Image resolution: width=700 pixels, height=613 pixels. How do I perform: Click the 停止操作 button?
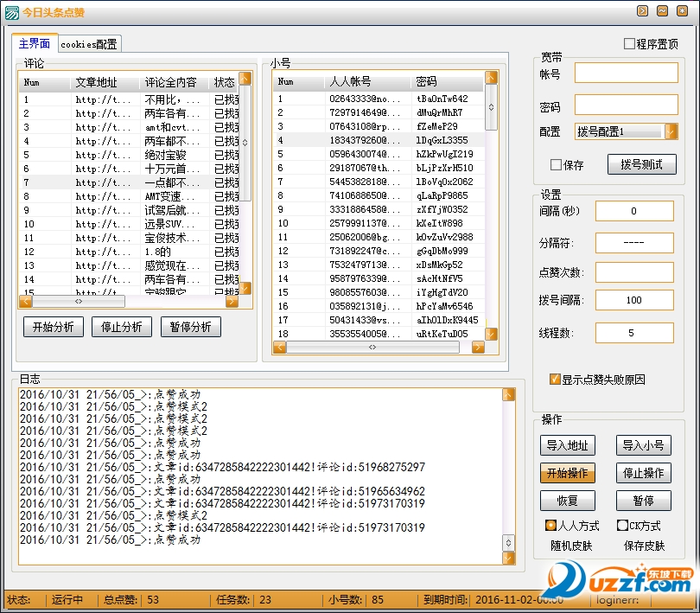(643, 473)
